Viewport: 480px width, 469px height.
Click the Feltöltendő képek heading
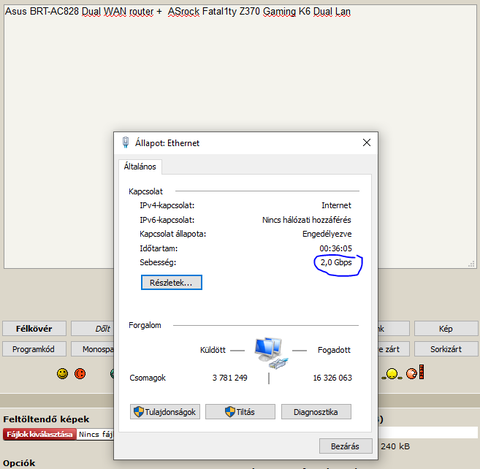[x=46, y=419]
